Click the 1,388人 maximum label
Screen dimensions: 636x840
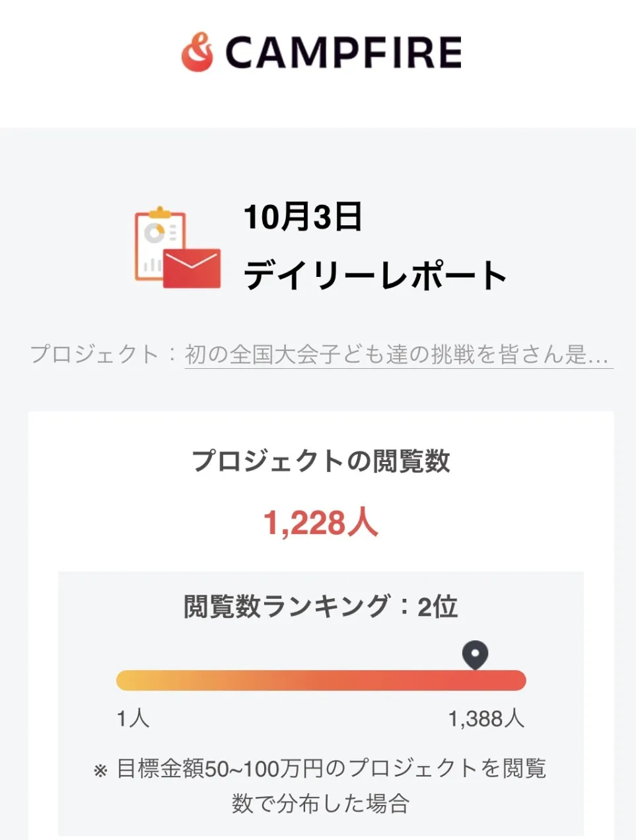(486, 718)
